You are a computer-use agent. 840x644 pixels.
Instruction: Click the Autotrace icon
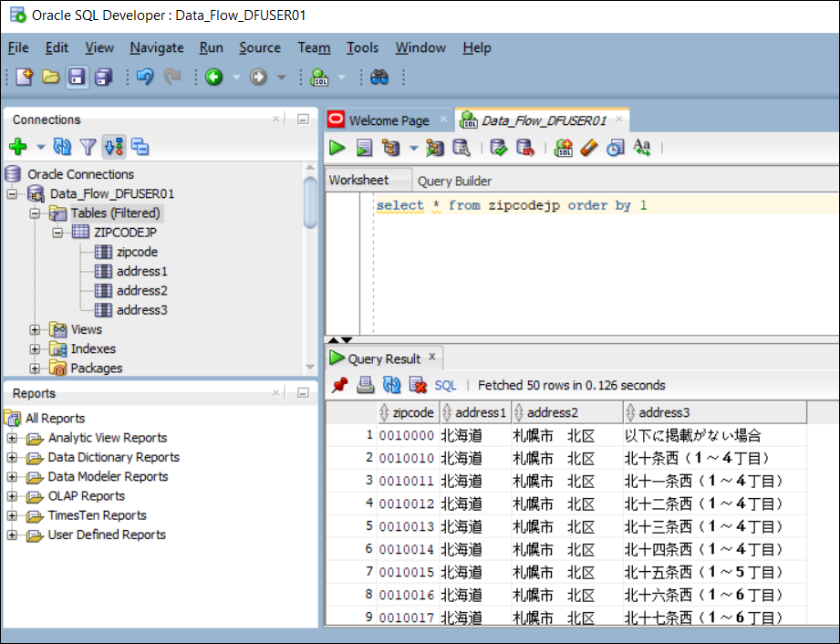coord(434,148)
